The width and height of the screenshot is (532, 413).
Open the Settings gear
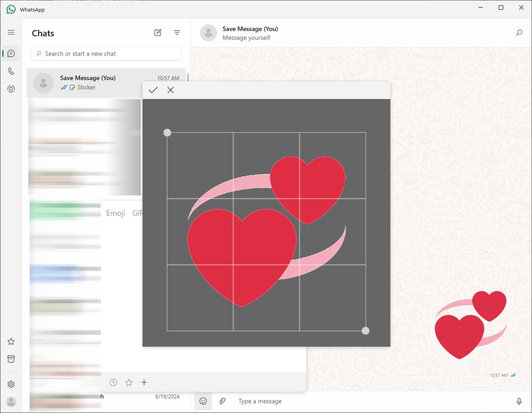tap(11, 384)
